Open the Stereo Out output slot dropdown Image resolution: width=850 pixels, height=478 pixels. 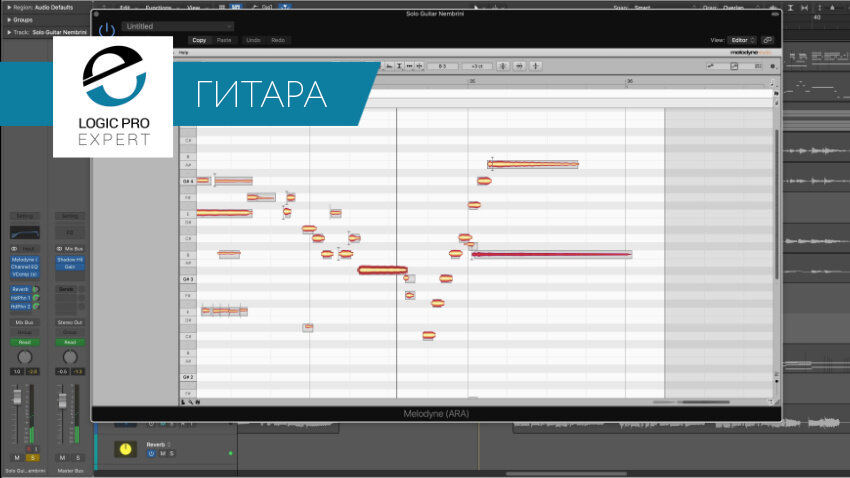[70, 322]
